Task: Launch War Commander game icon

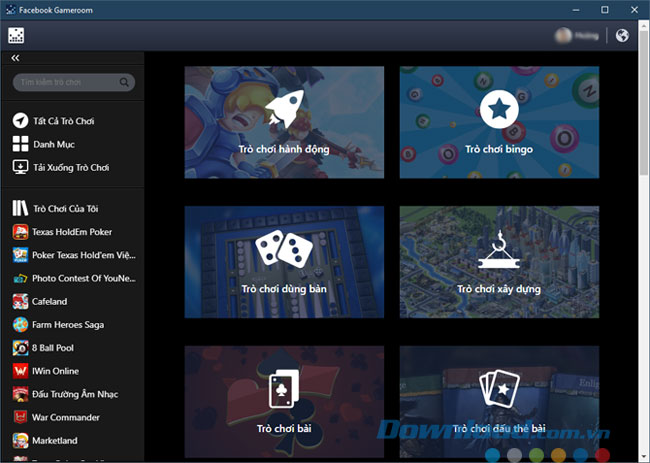Action: 20,417
